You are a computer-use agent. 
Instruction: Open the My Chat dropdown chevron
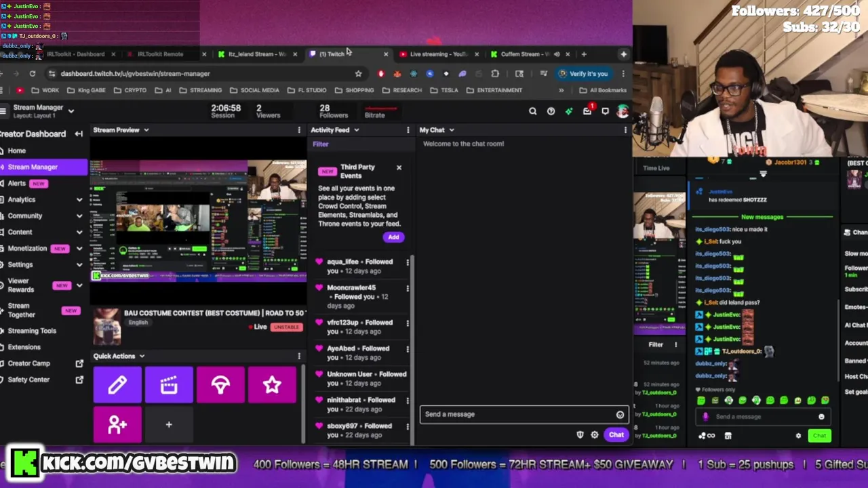pos(452,130)
